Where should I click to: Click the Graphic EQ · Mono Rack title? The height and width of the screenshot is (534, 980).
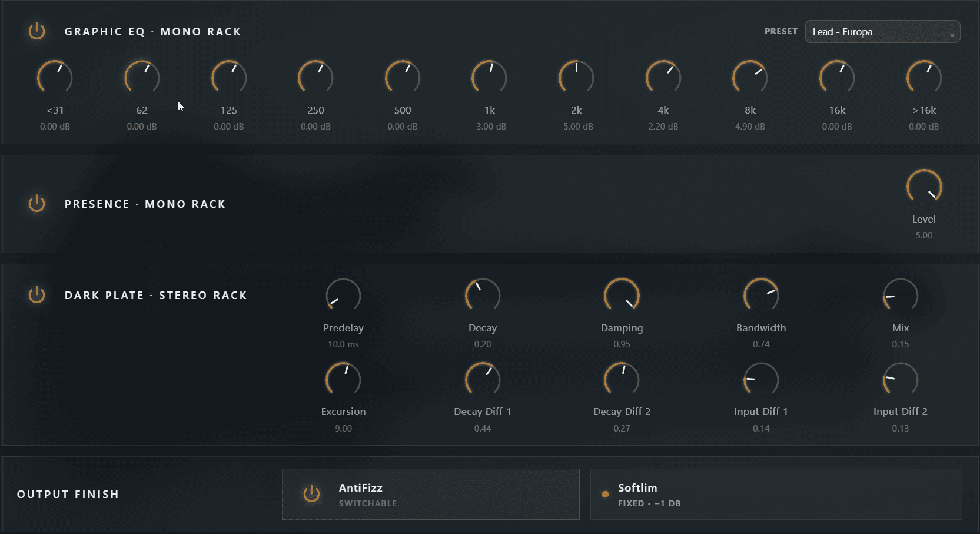coord(153,32)
